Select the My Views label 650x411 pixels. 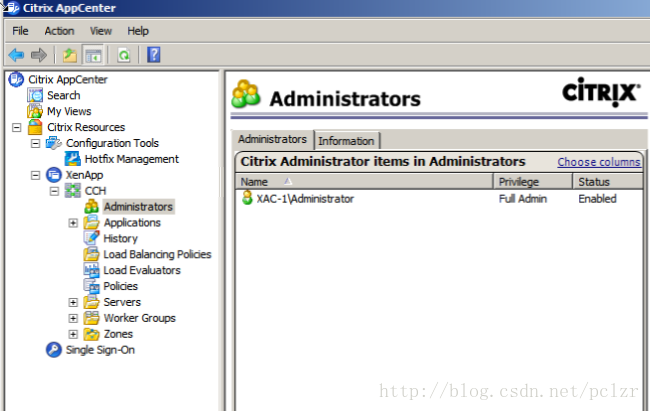pyautogui.click(x=69, y=112)
